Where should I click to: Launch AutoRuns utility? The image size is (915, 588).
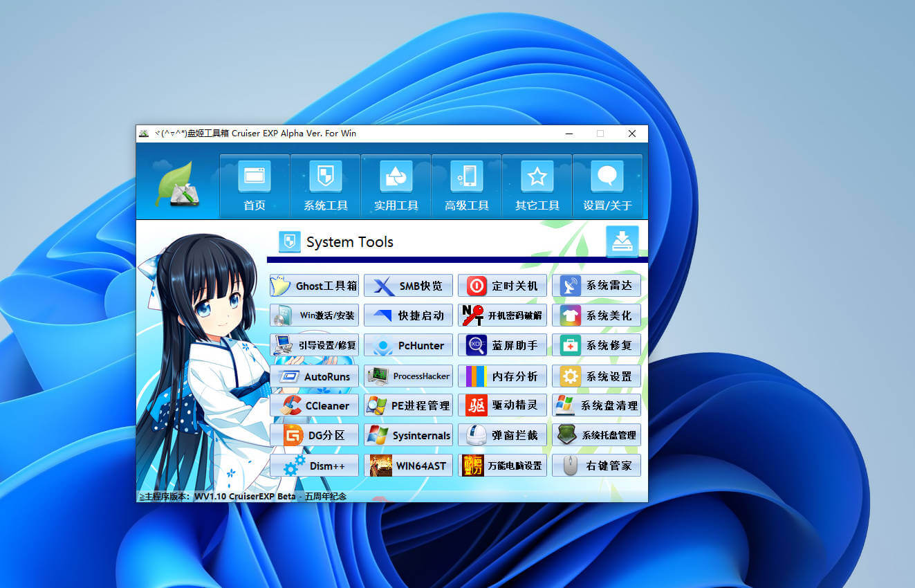(314, 375)
